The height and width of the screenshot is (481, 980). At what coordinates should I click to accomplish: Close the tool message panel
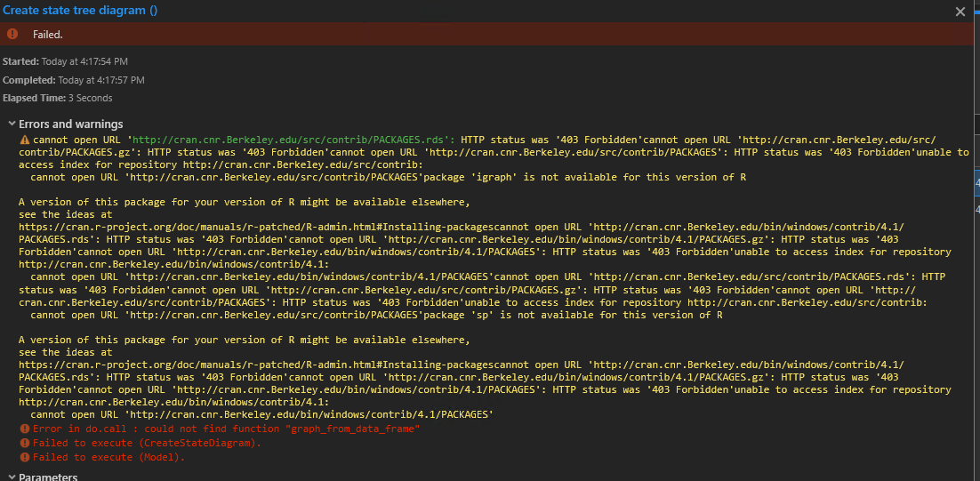tap(960, 12)
